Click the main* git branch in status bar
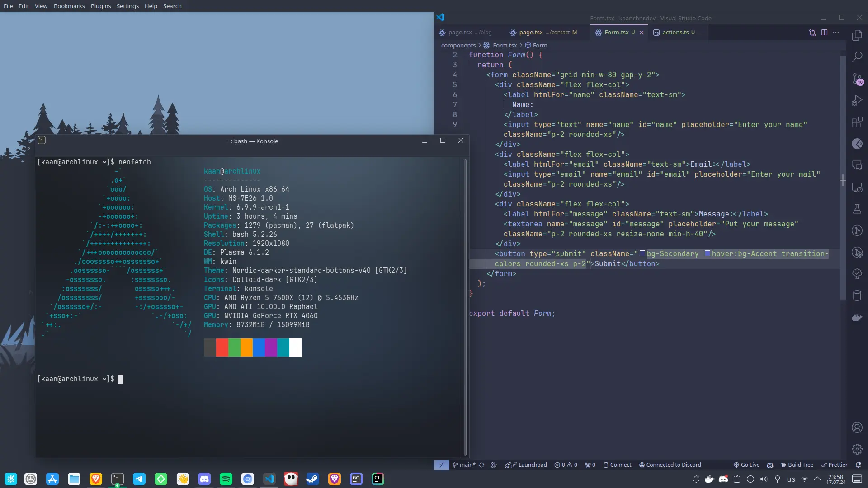This screenshot has height=488, width=868. [464, 465]
